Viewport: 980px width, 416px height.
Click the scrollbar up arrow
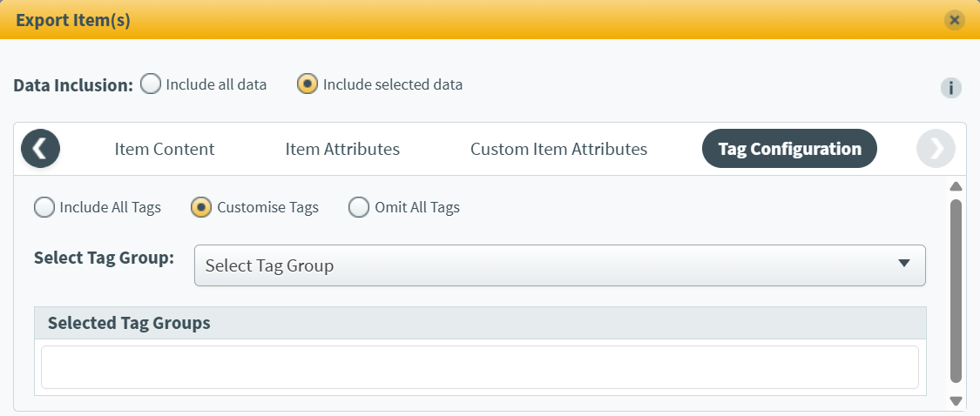click(x=956, y=186)
